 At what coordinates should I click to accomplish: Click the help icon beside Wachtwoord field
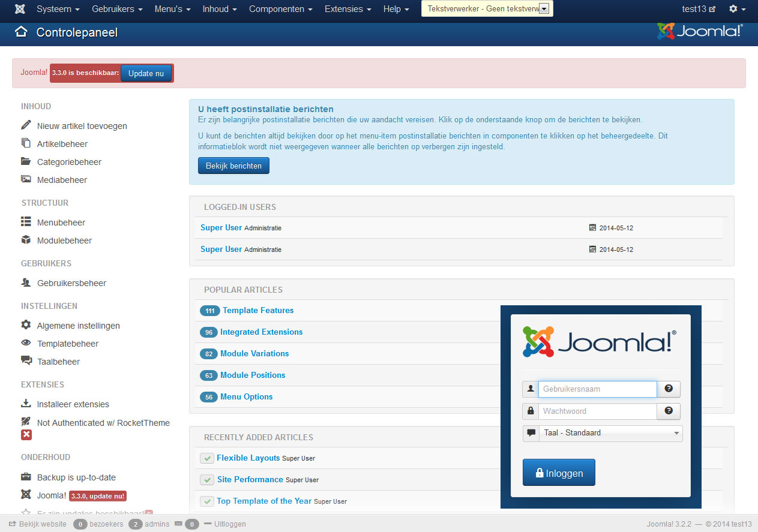pos(669,411)
